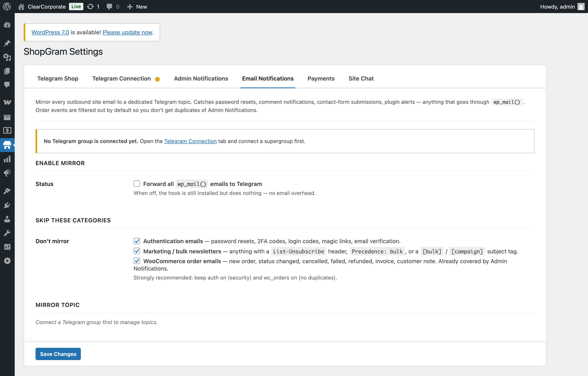Open Users icon in sidebar
Image resolution: width=588 pixels, height=376 pixels.
point(7,219)
